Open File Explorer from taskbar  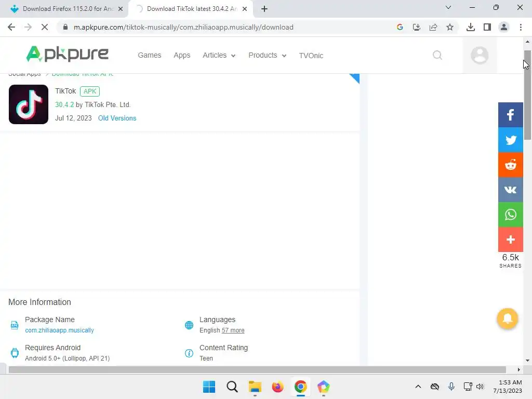click(x=255, y=387)
